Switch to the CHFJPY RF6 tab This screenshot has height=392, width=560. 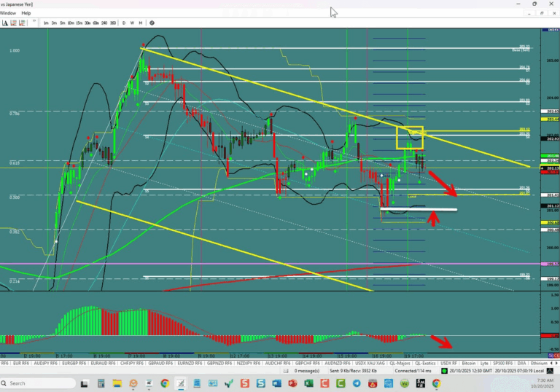(x=132, y=363)
